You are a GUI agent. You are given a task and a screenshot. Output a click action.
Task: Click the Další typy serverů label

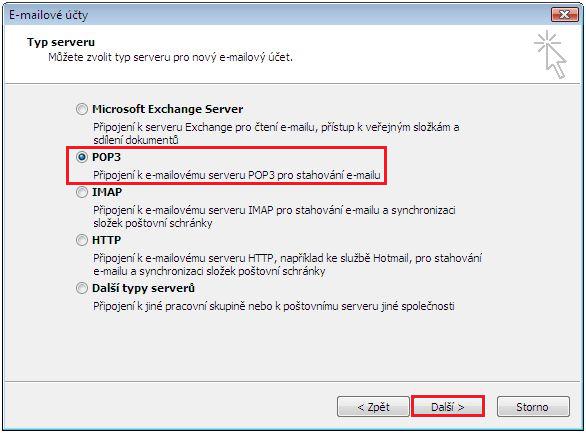[144, 288]
